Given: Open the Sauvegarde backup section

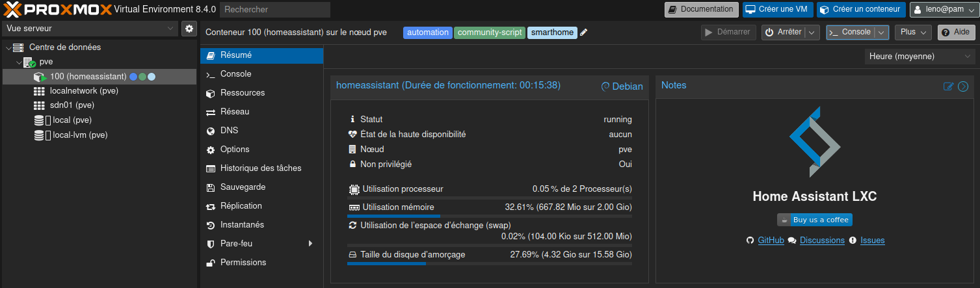Looking at the screenshot, I should [243, 187].
